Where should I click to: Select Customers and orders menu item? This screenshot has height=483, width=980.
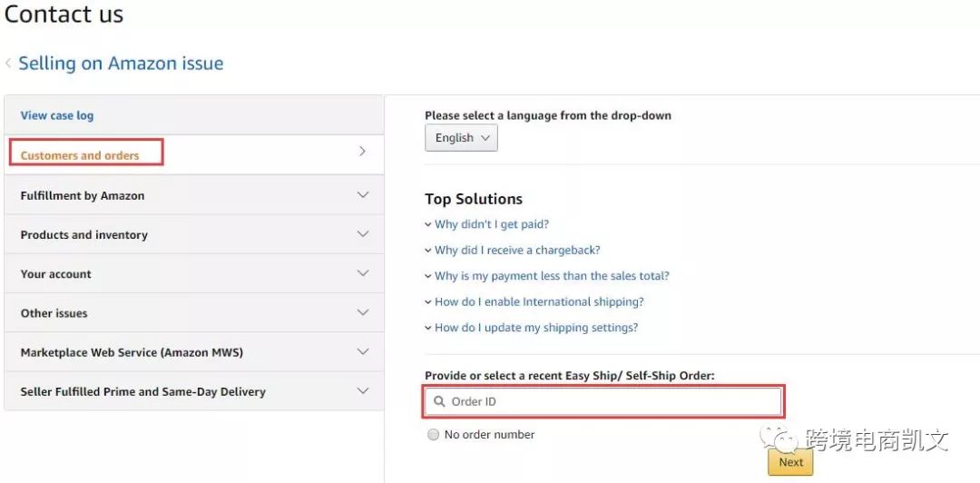80,155
